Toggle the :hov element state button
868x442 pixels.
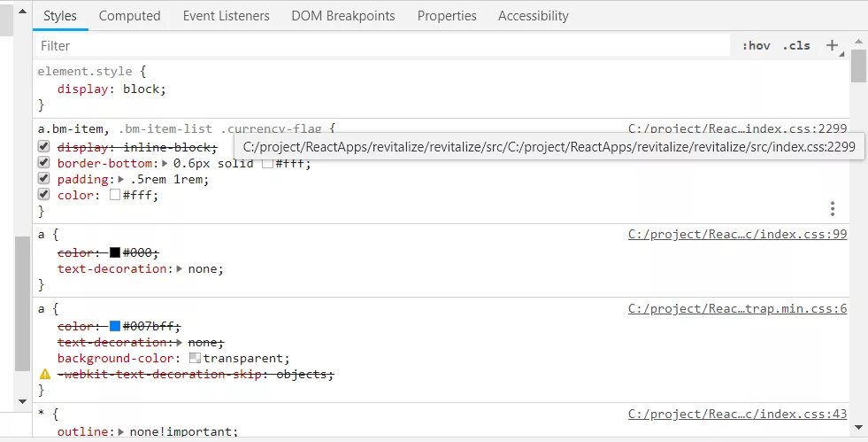click(757, 45)
